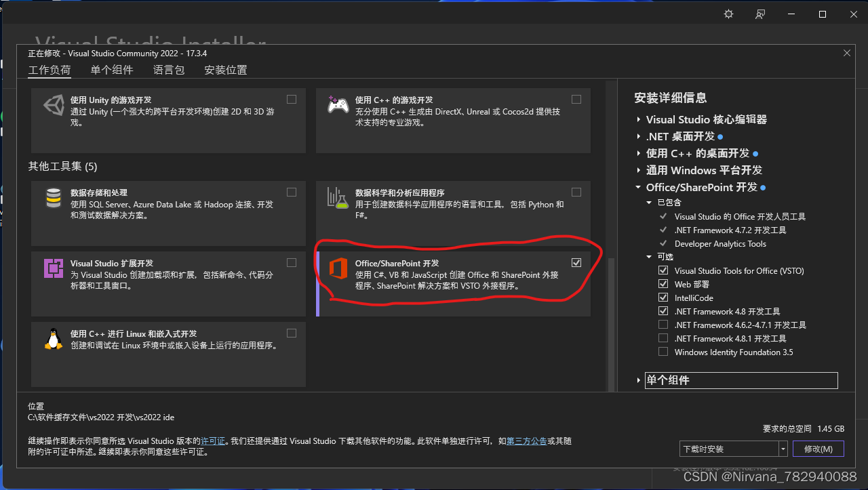Enable the Unity game development workload checkbox
Viewport: 868px width, 490px height.
click(x=292, y=99)
